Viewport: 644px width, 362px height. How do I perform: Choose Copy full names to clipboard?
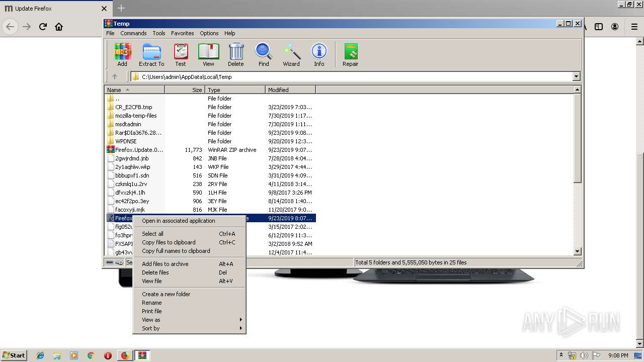[x=189, y=251]
